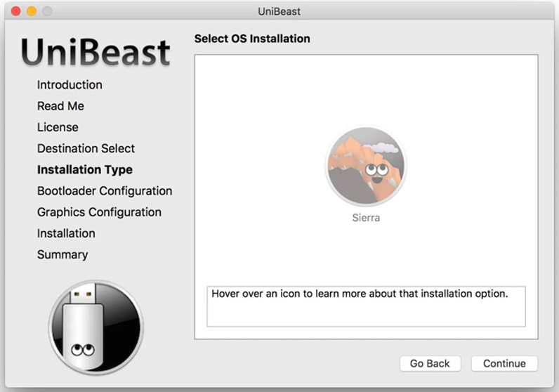The image size is (559, 392).
Task: Select the Read Me step
Action: click(60, 106)
